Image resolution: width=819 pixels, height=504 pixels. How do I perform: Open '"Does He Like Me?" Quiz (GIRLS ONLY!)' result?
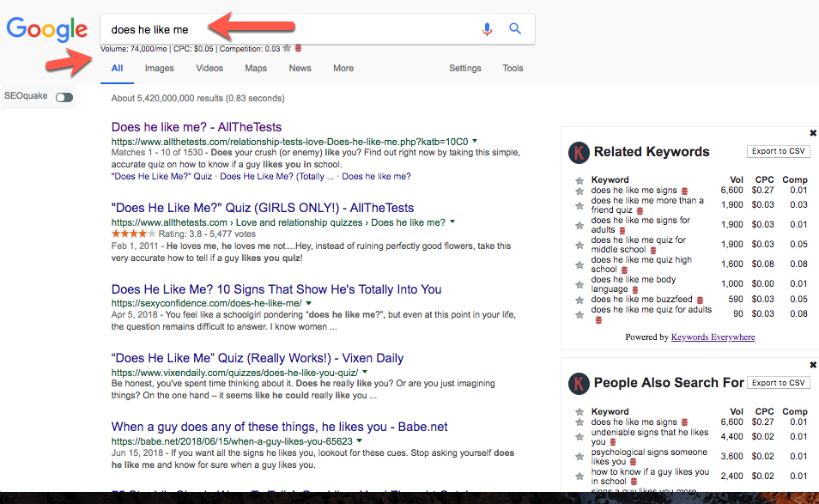coord(263,208)
